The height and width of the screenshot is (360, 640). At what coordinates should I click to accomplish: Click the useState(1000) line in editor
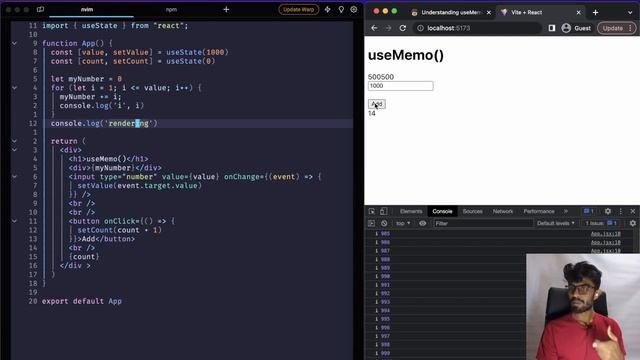pyautogui.click(x=140, y=52)
